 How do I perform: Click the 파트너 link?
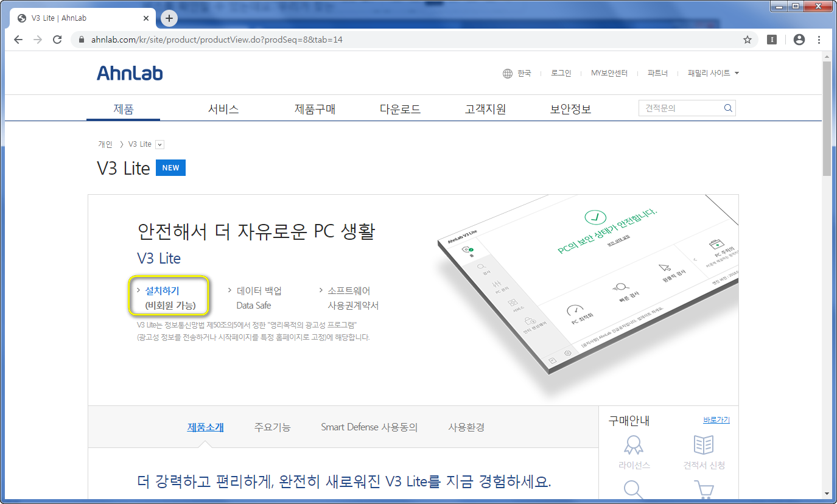coord(657,73)
